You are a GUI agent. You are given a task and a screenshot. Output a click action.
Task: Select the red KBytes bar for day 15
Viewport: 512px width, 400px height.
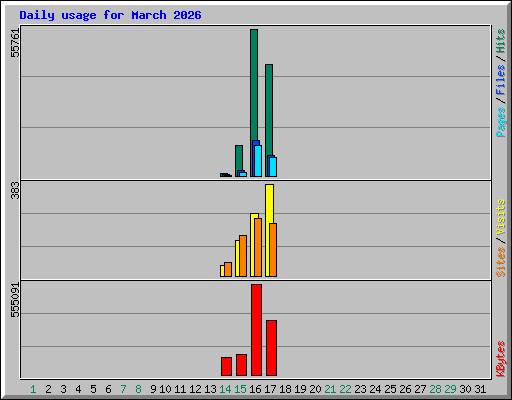click(x=241, y=365)
